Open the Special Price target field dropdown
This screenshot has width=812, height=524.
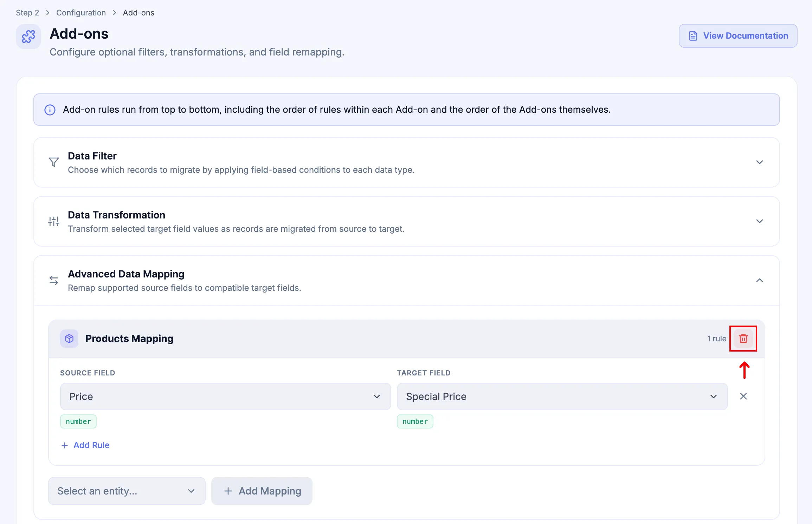tap(562, 397)
